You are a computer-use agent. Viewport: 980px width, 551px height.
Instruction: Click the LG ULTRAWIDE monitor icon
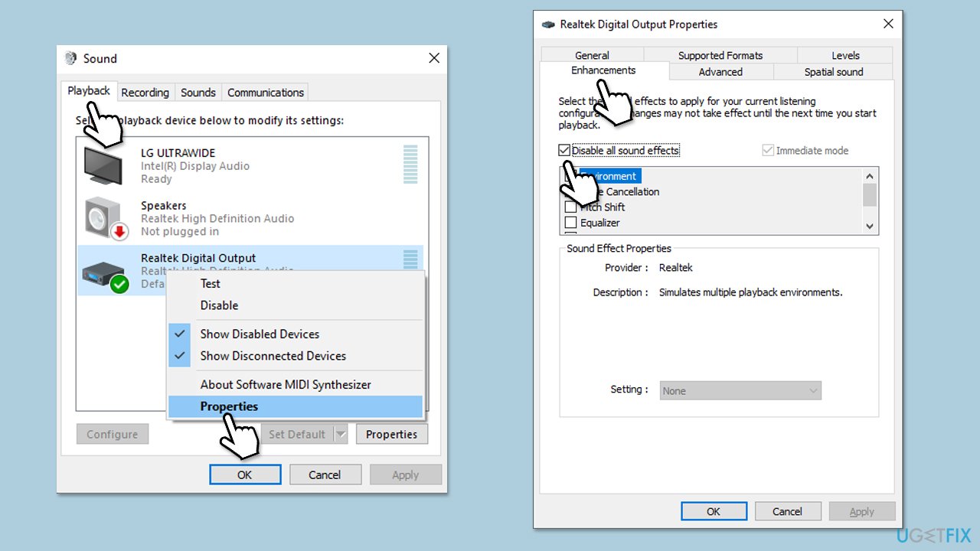pyautogui.click(x=103, y=165)
